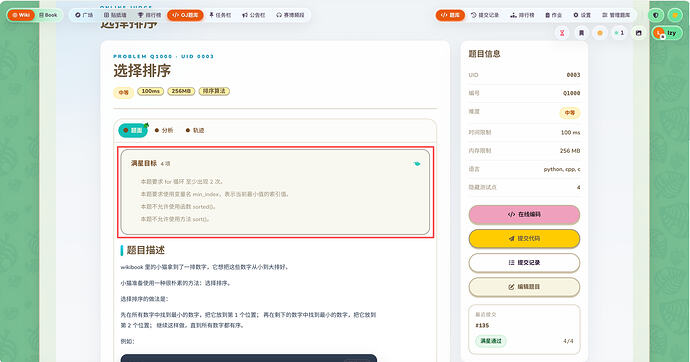Click the 满星目标 heading
This screenshot has height=362, width=690.
(143, 163)
